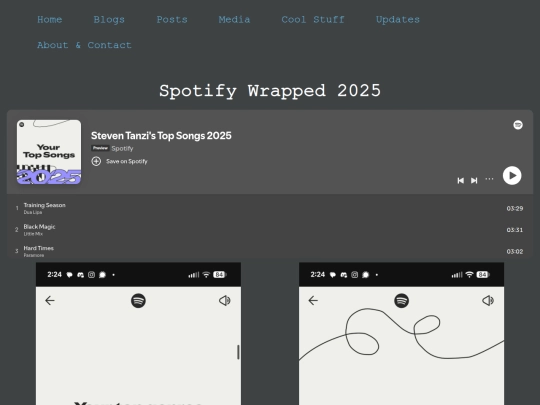Image resolution: width=540 pixels, height=405 pixels.
Task: Click Save on Spotify text
Action: pos(127,161)
